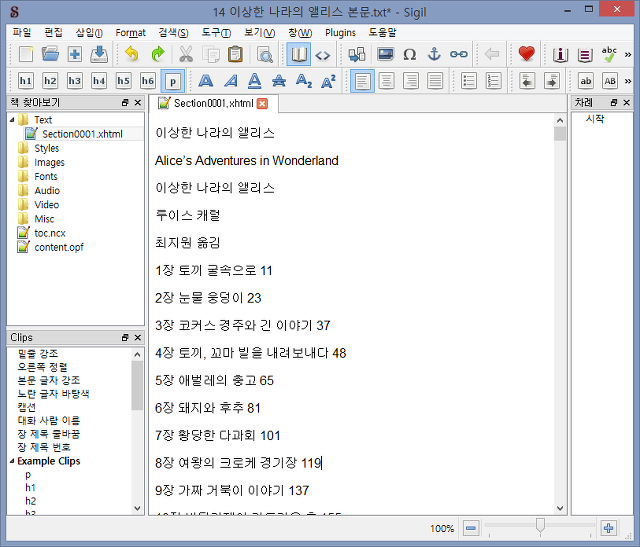Click the zoom slider handle

tap(540, 526)
